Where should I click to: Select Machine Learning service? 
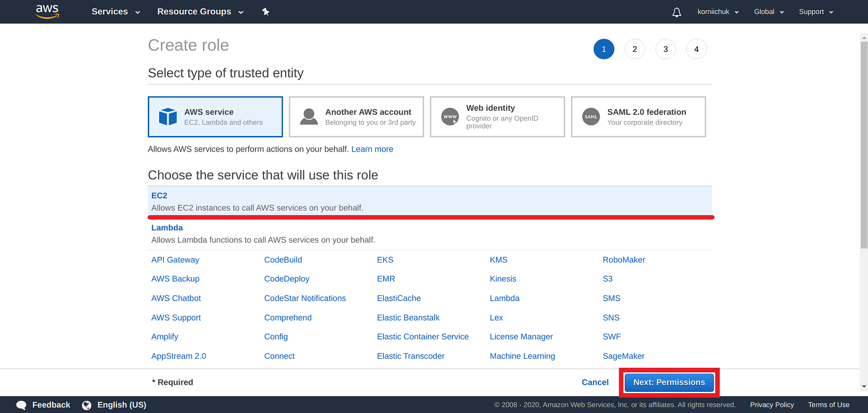[x=522, y=356]
